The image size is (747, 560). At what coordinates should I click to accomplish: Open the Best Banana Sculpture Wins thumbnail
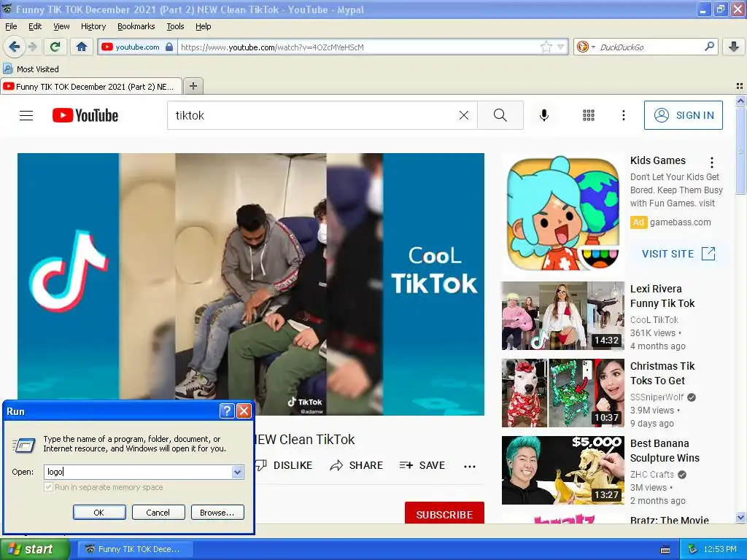[x=562, y=470]
